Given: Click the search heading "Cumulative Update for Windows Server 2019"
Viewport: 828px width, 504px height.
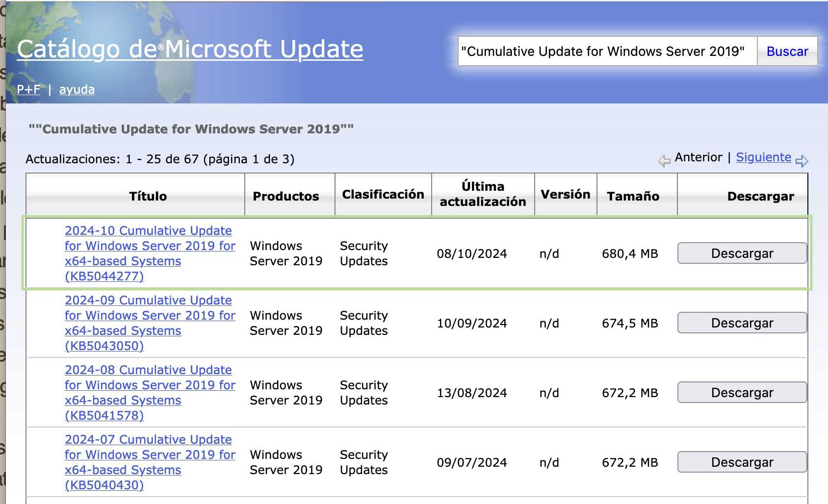Looking at the screenshot, I should (x=191, y=129).
